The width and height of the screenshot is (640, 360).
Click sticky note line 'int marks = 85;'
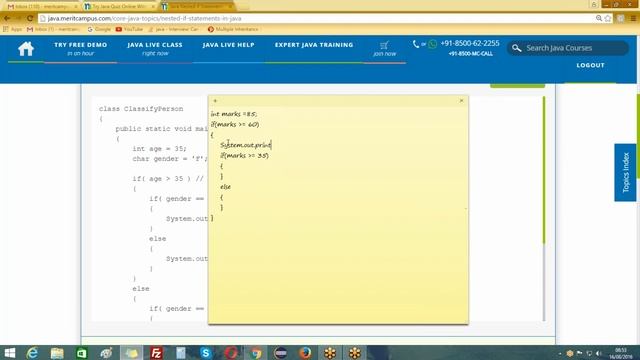[234, 114]
